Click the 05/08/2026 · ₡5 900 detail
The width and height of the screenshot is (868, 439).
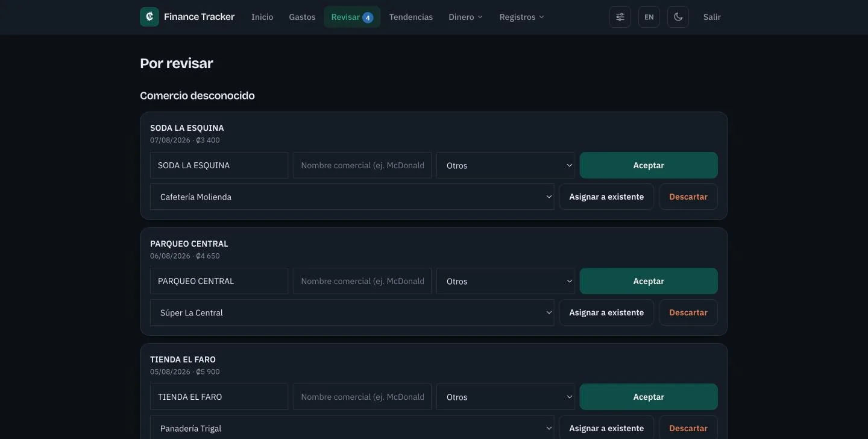click(185, 371)
